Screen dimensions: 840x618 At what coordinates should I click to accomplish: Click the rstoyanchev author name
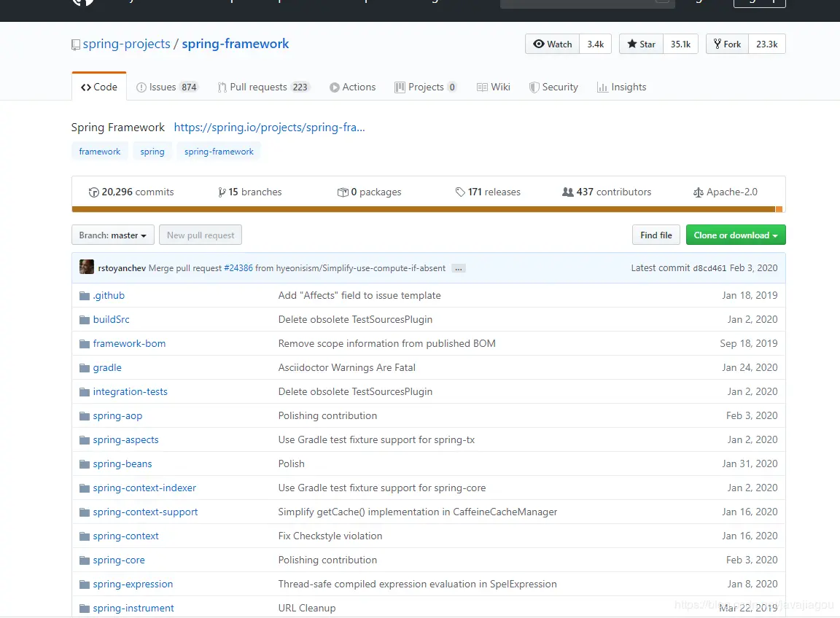coord(122,267)
